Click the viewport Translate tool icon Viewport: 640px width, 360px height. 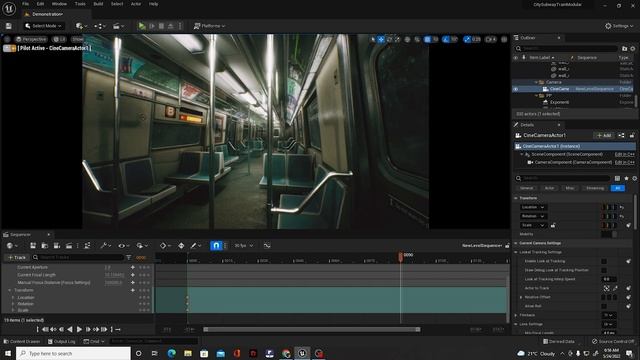pos(381,40)
